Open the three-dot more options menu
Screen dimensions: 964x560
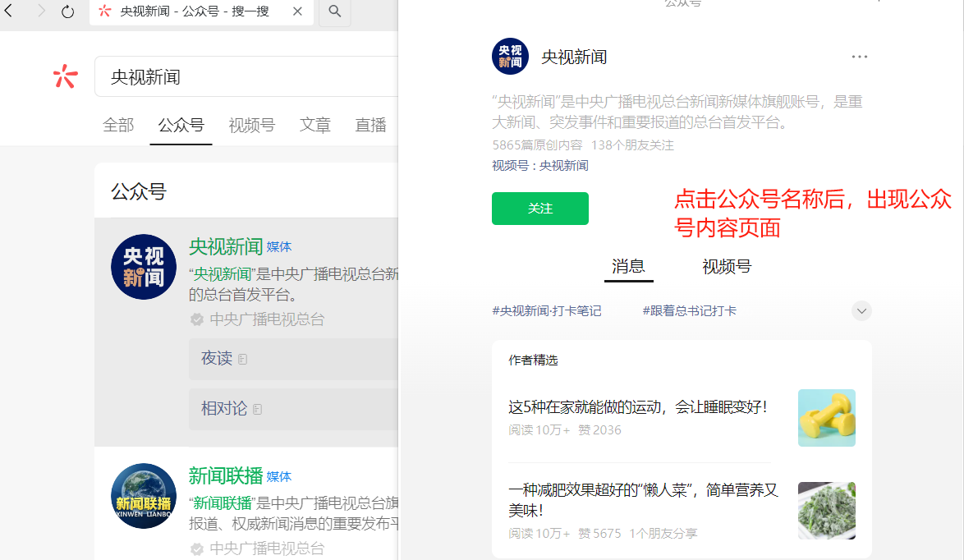click(860, 57)
